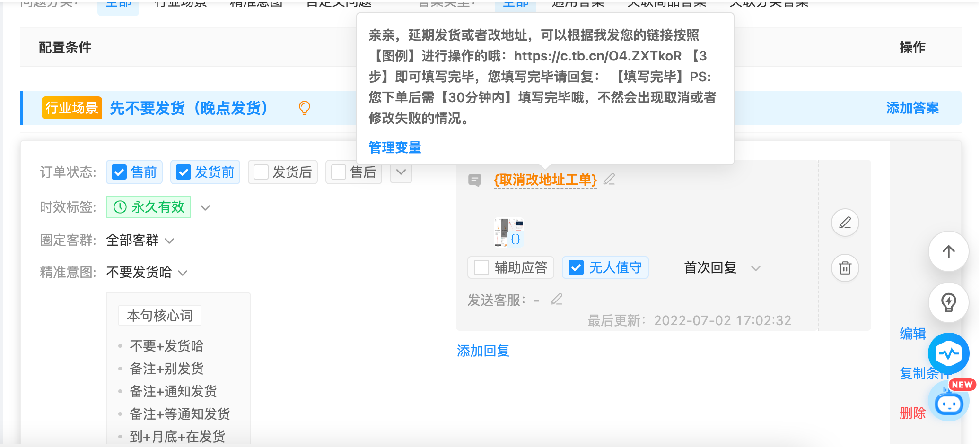
Task: Open 不要发货哈 precise intent dropdown
Action: (147, 273)
